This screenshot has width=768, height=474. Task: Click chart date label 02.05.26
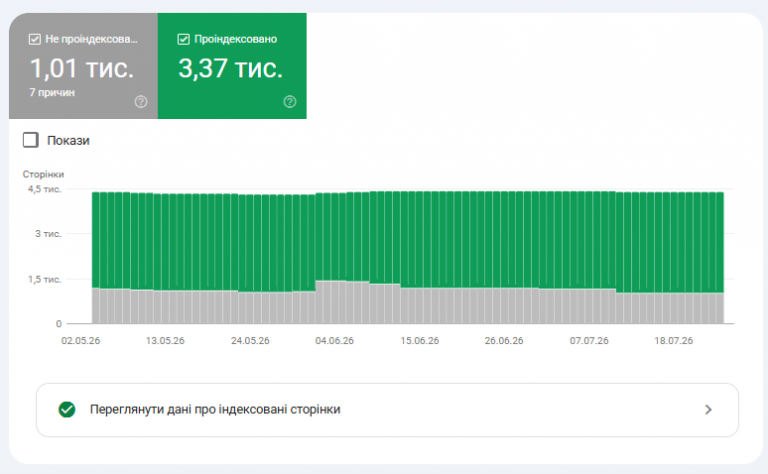pos(80,341)
